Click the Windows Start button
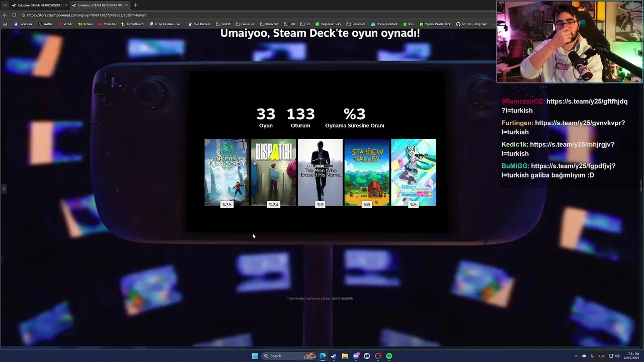This screenshot has height=362, width=644. 255,356
